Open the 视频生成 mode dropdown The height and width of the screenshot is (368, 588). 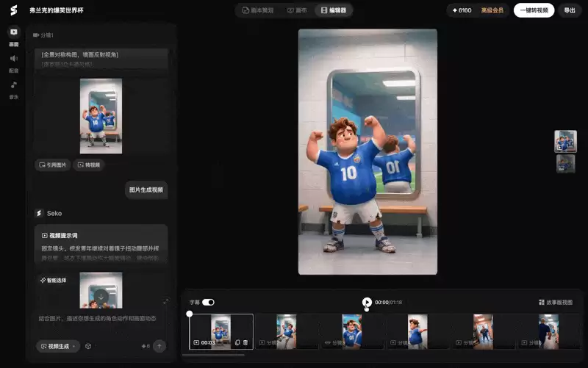58,346
